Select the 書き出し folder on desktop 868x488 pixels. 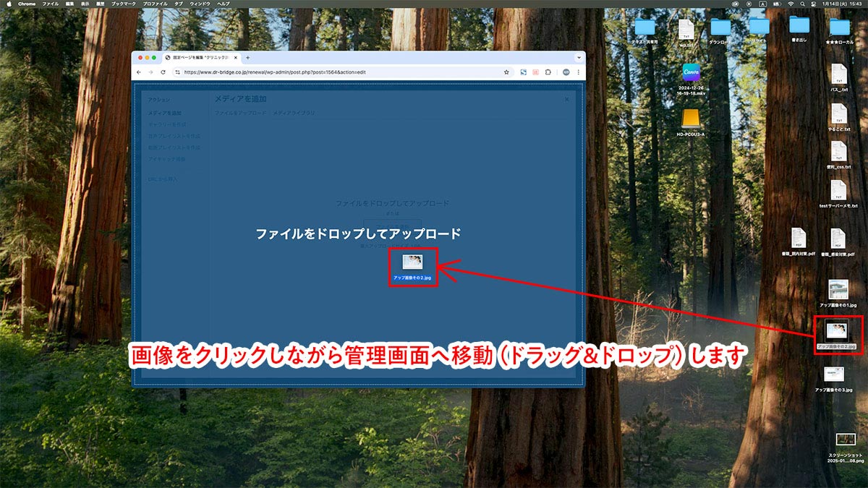point(799,29)
